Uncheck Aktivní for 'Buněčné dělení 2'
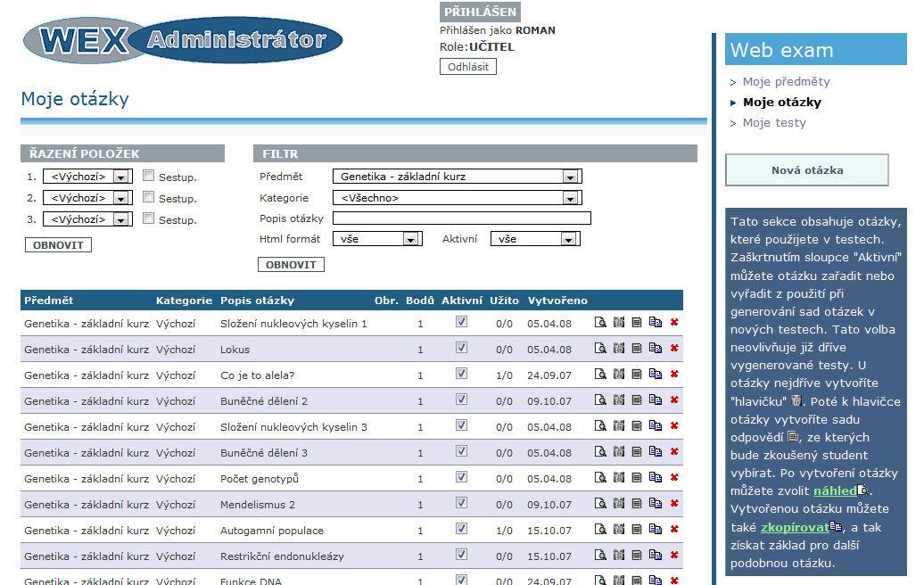924x585 pixels. [x=461, y=400]
